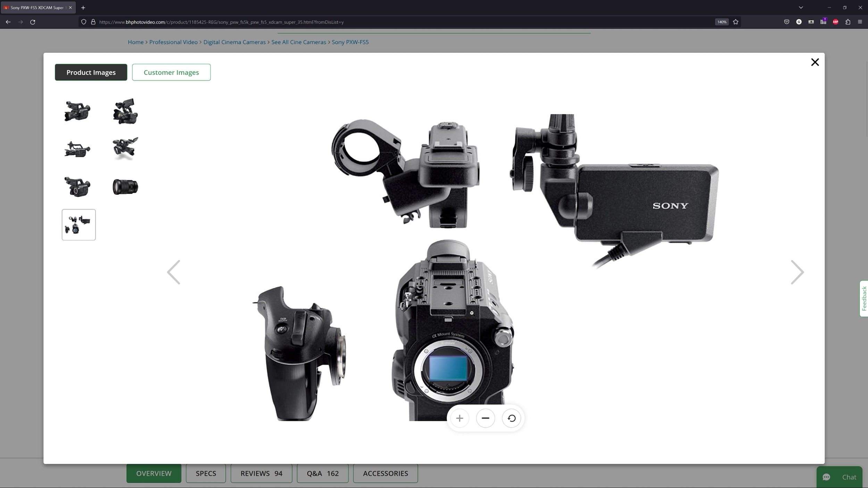The width and height of the screenshot is (868, 488).
Task: Open the Feedback side tab
Action: [x=864, y=298]
